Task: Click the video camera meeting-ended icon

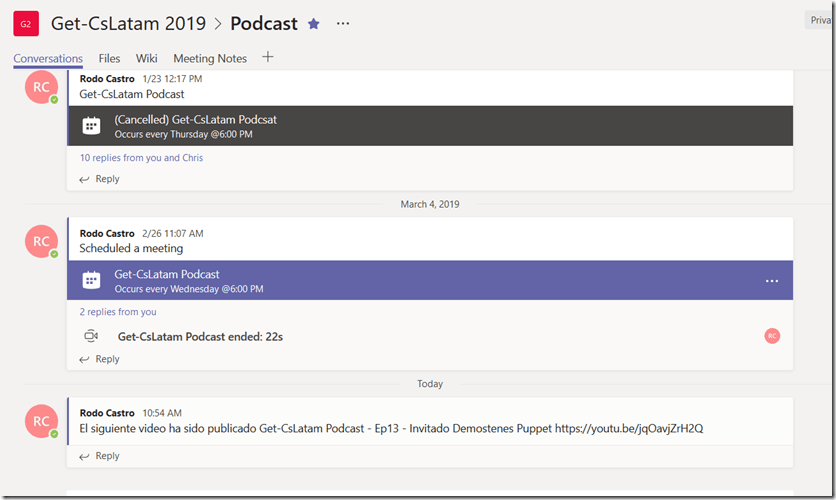Action: click(91, 336)
